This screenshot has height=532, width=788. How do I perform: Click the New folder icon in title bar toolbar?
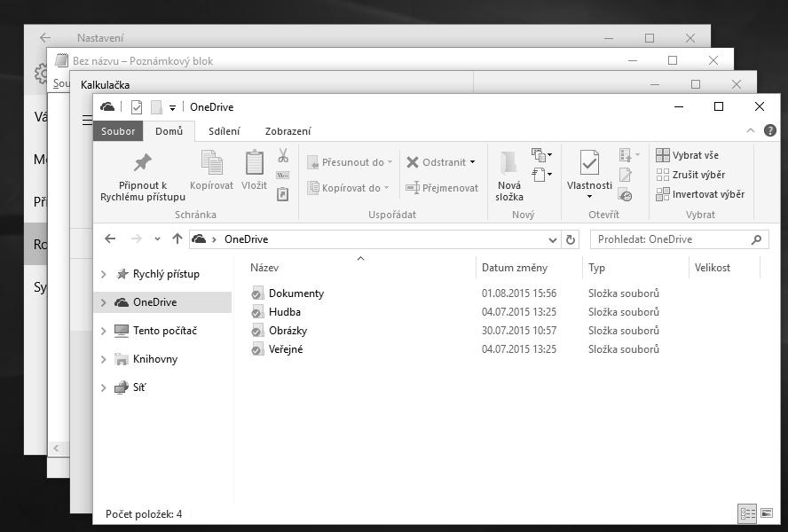156,107
